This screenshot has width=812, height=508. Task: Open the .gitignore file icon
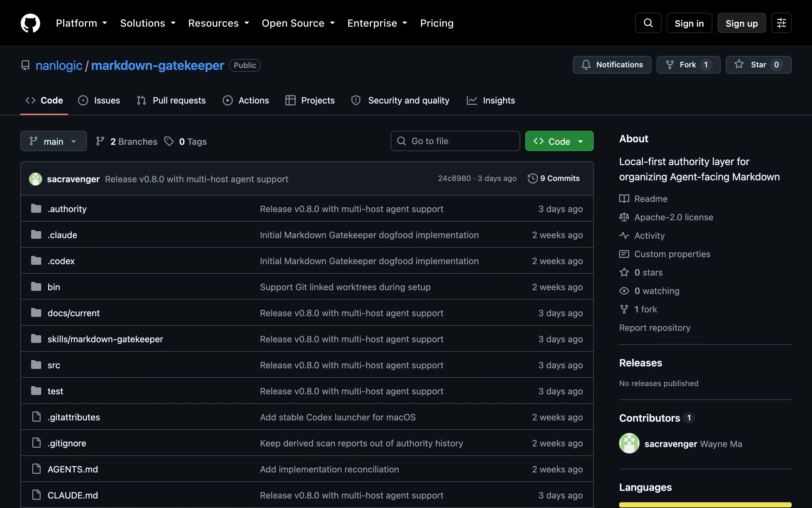36,443
